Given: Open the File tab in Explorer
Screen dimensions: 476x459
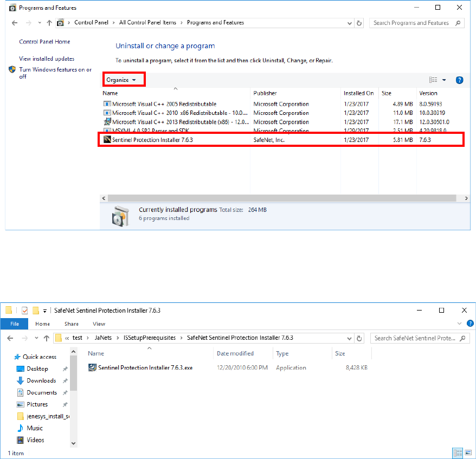Looking at the screenshot, I should click(x=15, y=324).
